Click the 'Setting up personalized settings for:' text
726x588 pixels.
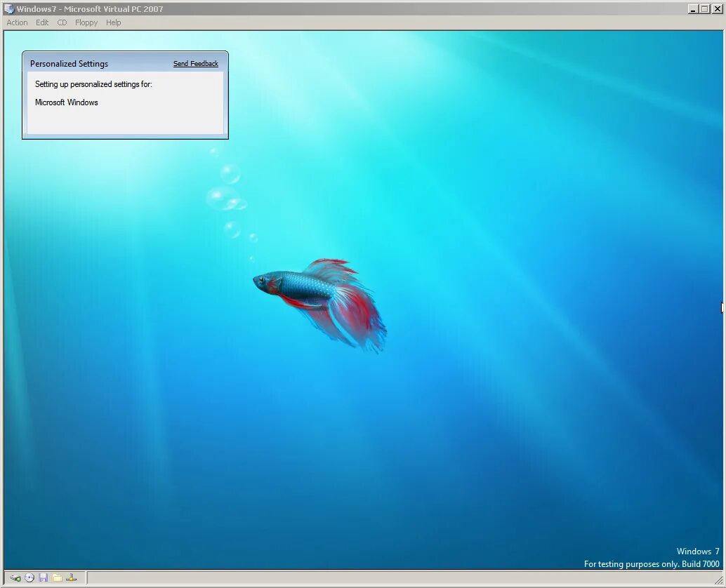point(93,84)
